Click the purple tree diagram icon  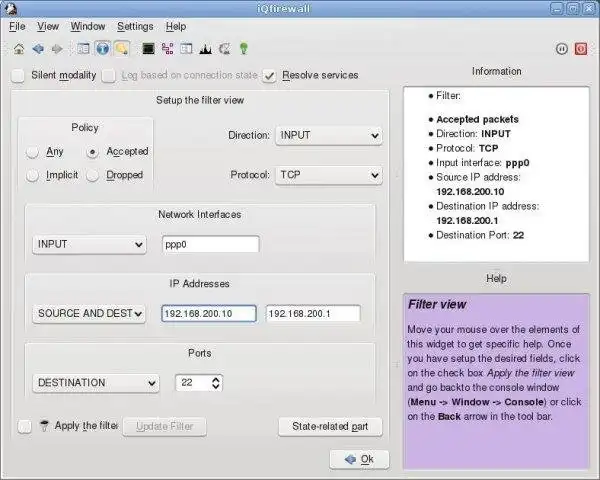(x=168, y=49)
